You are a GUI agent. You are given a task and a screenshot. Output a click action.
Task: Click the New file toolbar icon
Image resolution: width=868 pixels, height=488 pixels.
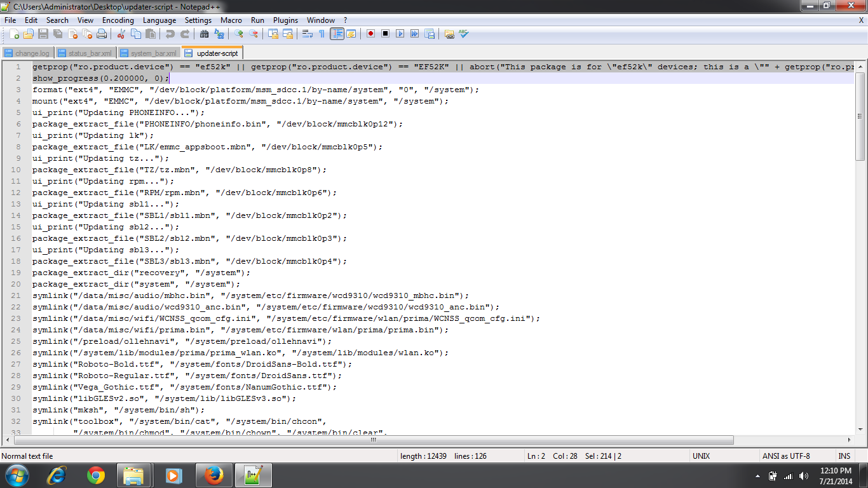14,34
